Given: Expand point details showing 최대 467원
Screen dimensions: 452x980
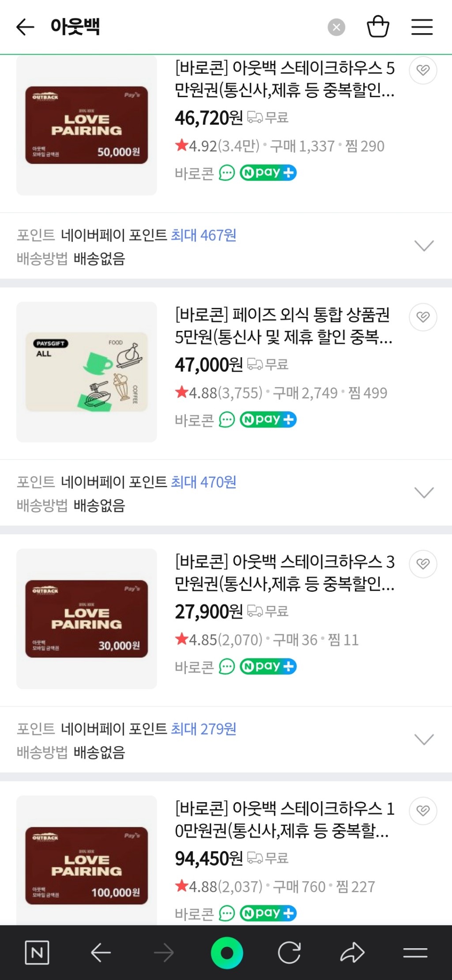Looking at the screenshot, I should [x=424, y=246].
